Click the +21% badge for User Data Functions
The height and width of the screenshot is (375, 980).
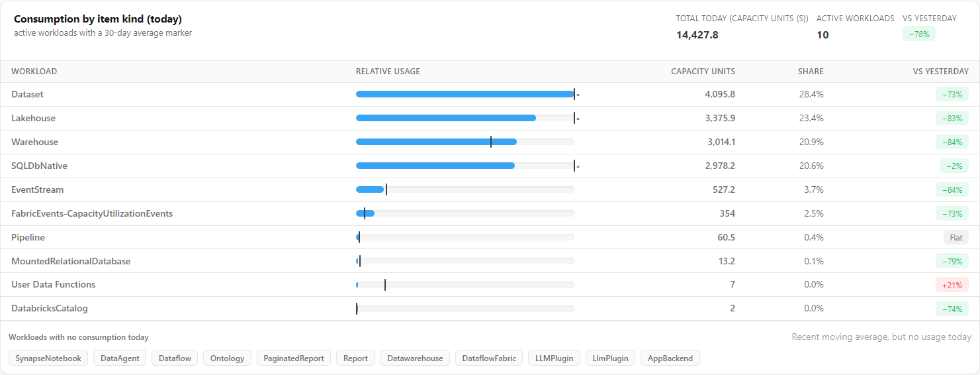[x=952, y=285]
